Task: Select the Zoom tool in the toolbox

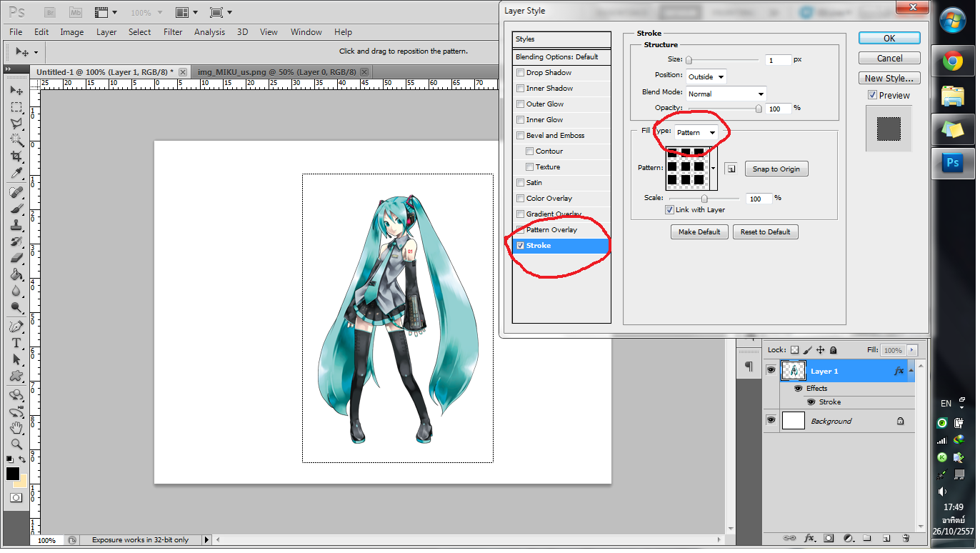Action: (x=16, y=444)
